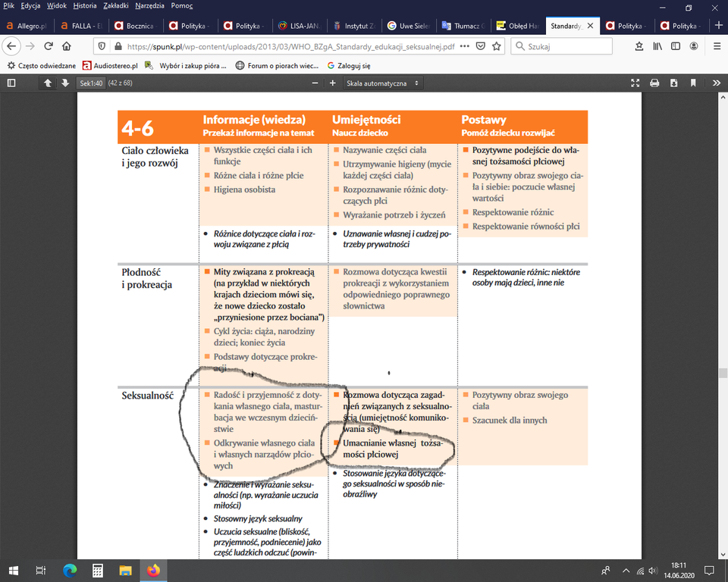The width and height of the screenshot is (728, 582).
Task: Open the Forum o piórach wiecznych bookmark
Action: 278,65
